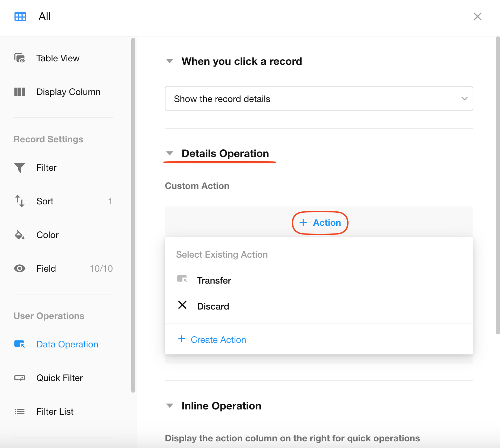
Task: Close the All view settings panel
Action: coord(477,16)
